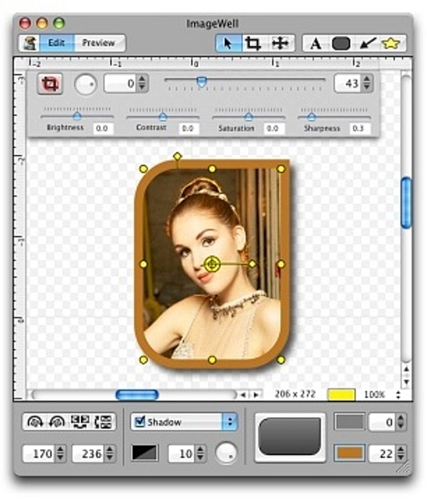Adjust the zoom 100% stepper
Screen dimensions: 427x504
tap(398, 394)
